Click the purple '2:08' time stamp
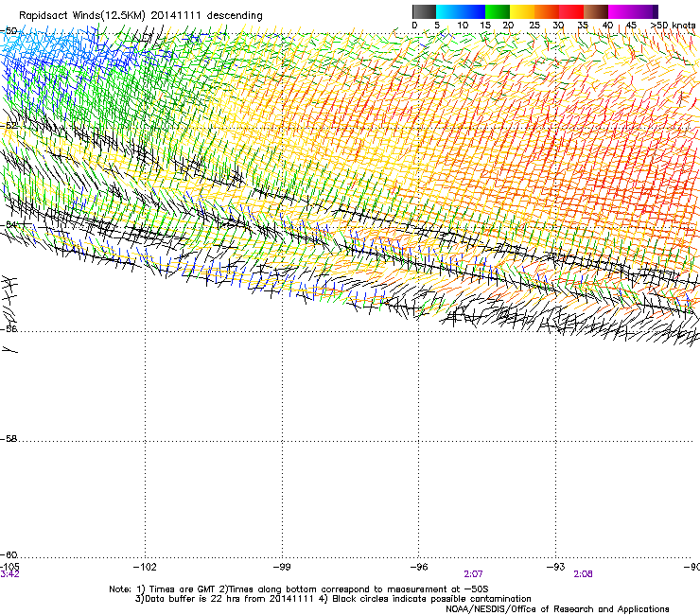The width and height of the screenshot is (700, 615). click(x=583, y=574)
